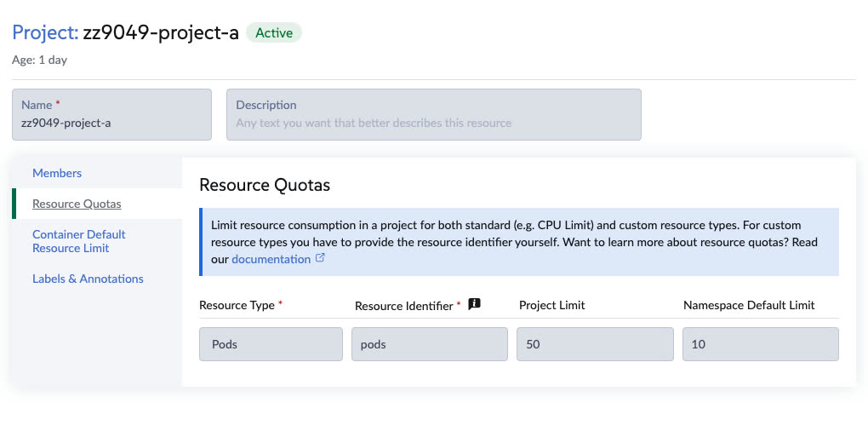Viewport: 868px width, 443px height.
Task: Click into the Description text field
Action: coord(434,115)
